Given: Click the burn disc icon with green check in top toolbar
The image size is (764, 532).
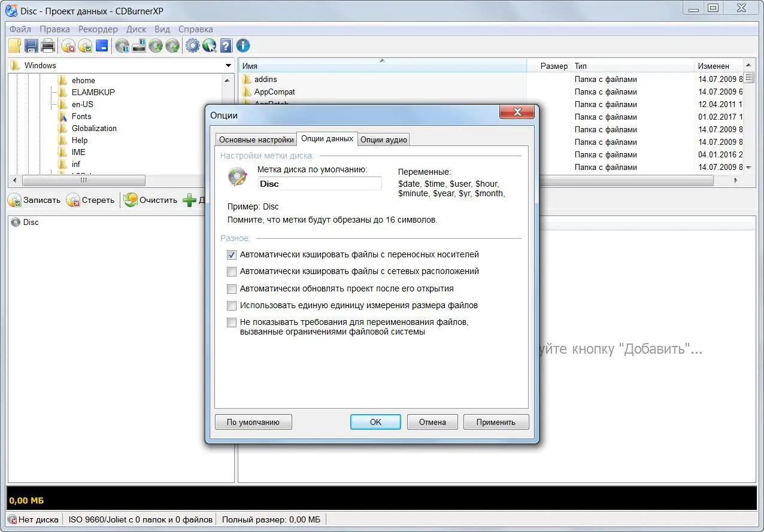Looking at the screenshot, I should click(x=85, y=45).
